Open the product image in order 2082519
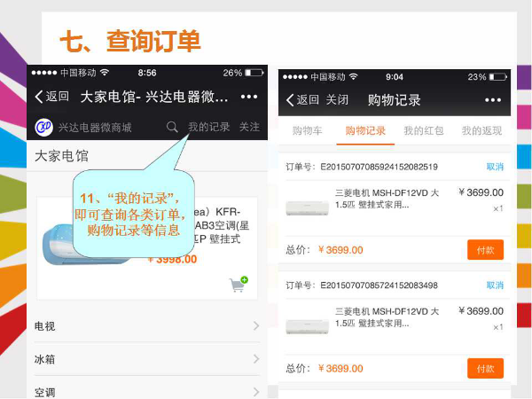Viewport: 532px width, 399px height. [x=308, y=207]
